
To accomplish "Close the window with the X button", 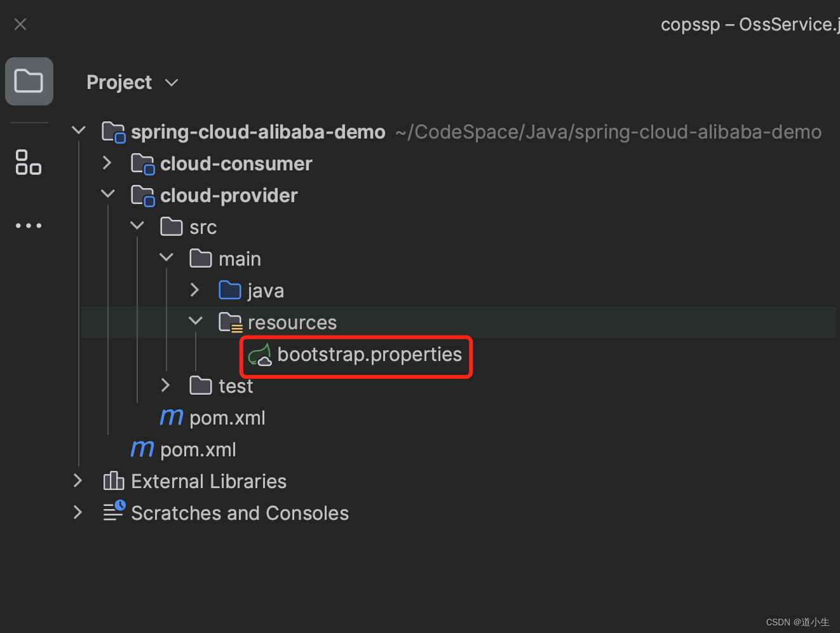I will [20, 24].
